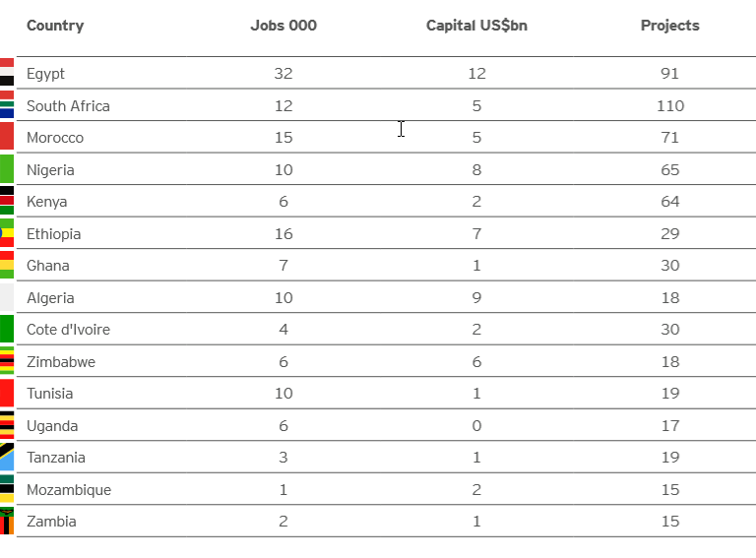The height and width of the screenshot is (558, 756).
Task: Click the Uganda flag icon
Action: [x=6, y=425]
